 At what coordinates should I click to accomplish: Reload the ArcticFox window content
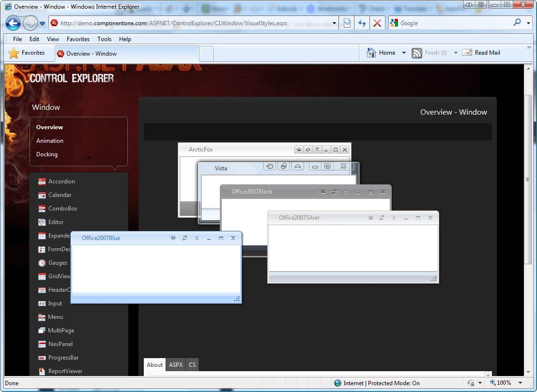[308, 150]
